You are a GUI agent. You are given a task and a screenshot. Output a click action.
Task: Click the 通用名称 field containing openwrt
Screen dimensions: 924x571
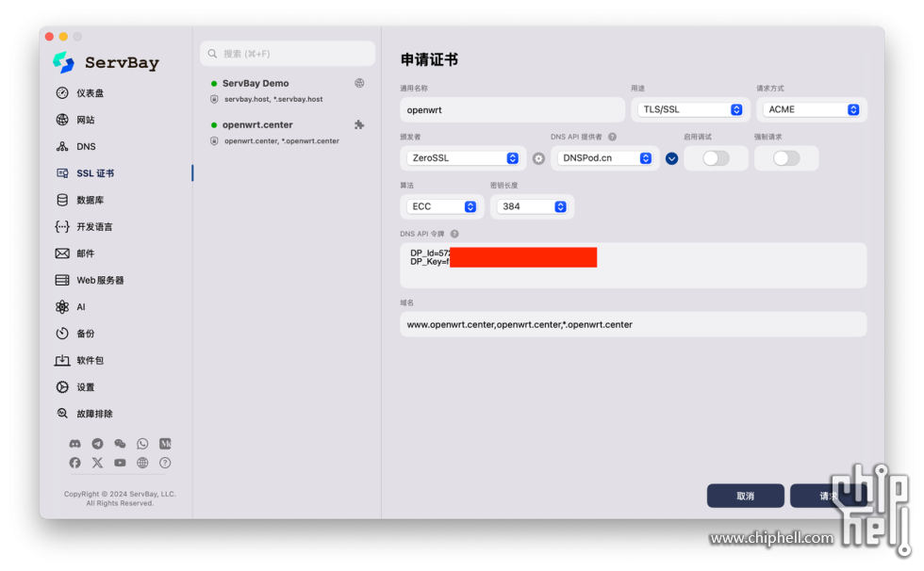coord(512,110)
